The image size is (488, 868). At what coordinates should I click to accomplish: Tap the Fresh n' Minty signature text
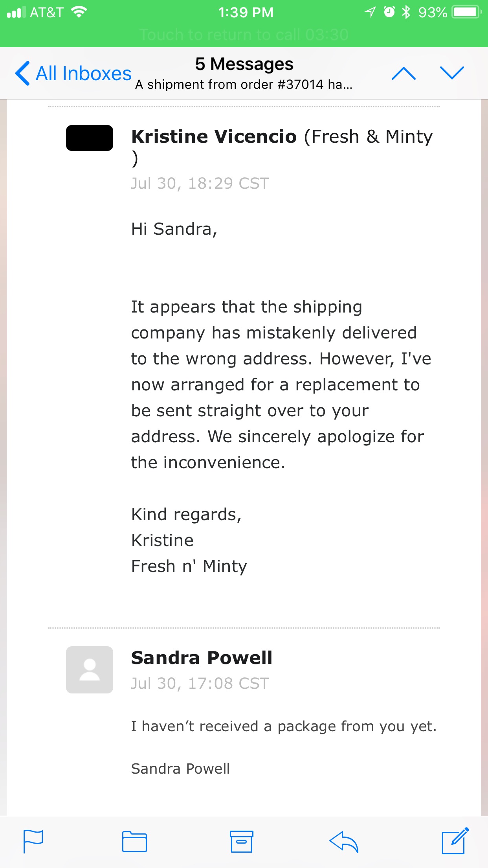(x=189, y=566)
